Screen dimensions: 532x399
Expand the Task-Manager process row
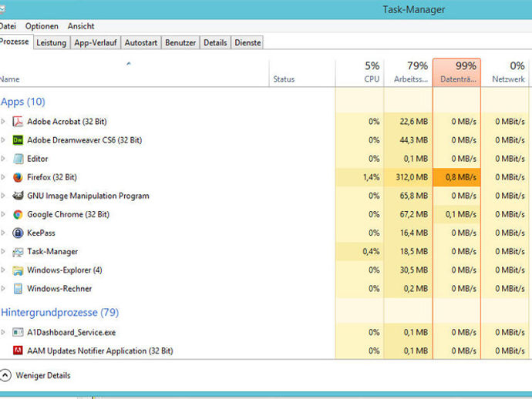pyautogui.click(x=3, y=252)
